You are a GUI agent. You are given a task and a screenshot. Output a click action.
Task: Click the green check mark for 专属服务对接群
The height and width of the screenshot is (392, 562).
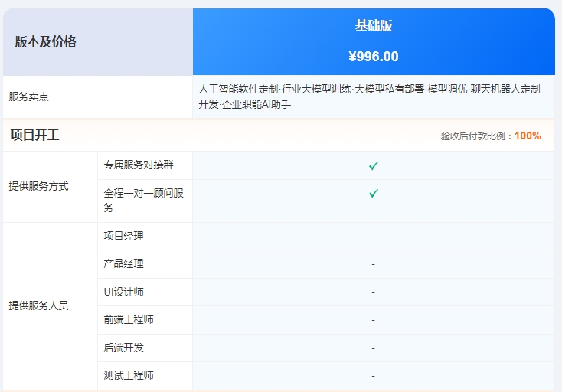coord(374,165)
